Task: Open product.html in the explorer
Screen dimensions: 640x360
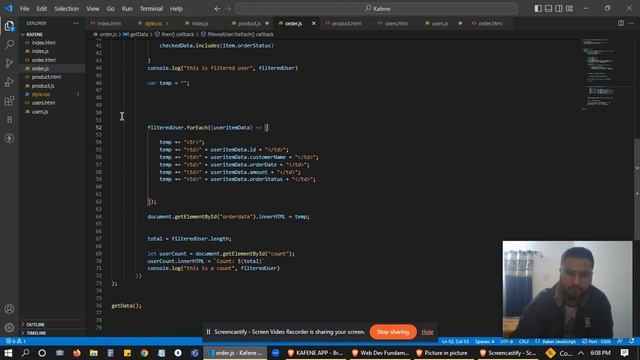Action: [46, 77]
